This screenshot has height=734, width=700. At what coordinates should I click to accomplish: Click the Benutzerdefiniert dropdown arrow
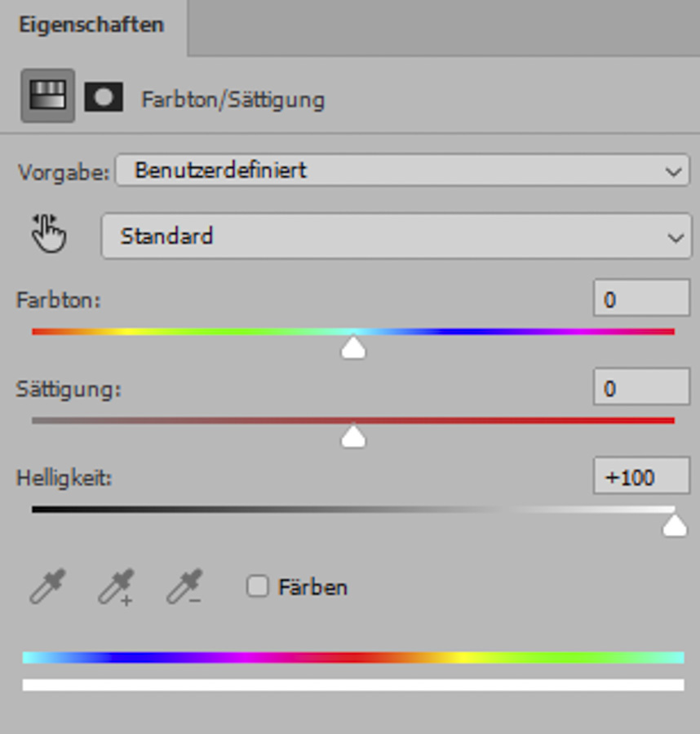(x=673, y=172)
